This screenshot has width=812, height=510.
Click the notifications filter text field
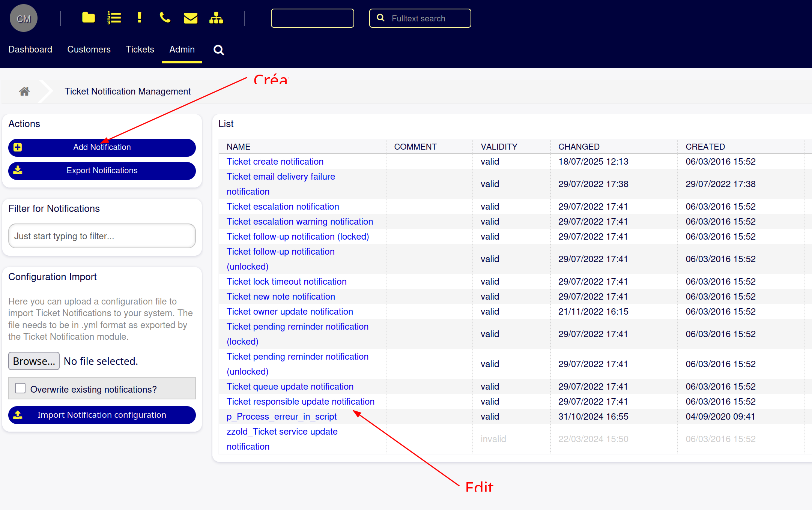(x=102, y=236)
